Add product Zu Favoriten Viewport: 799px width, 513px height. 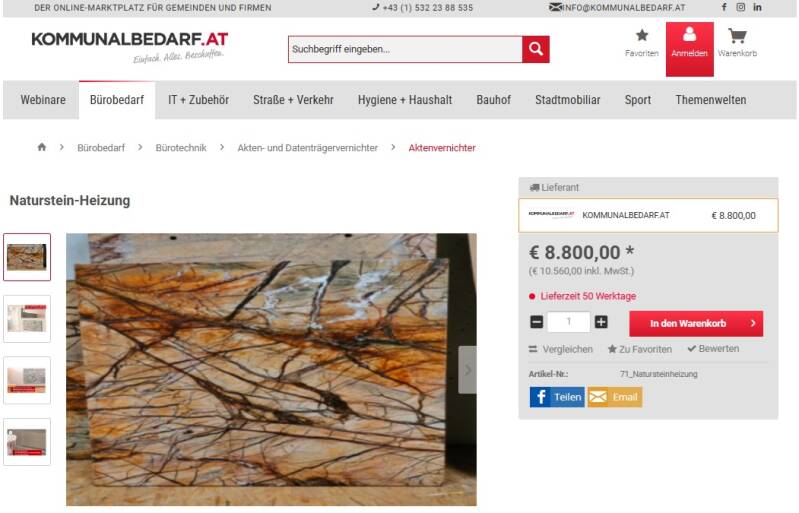[x=640, y=349]
